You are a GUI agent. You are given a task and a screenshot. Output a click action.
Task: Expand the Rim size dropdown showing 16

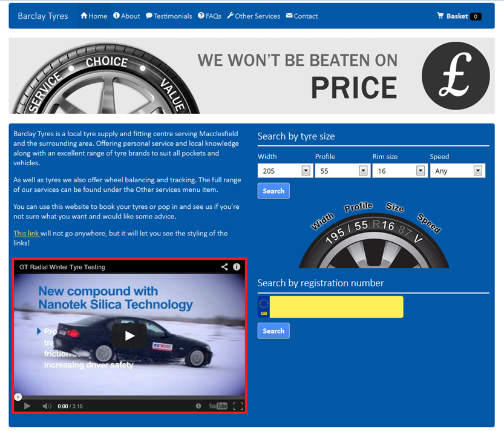tap(400, 171)
